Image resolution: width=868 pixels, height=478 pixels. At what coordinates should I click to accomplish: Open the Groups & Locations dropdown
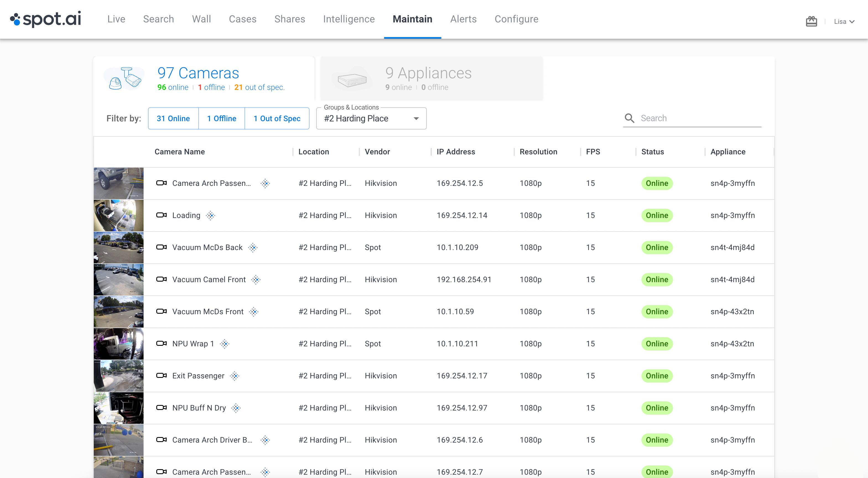click(371, 119)
